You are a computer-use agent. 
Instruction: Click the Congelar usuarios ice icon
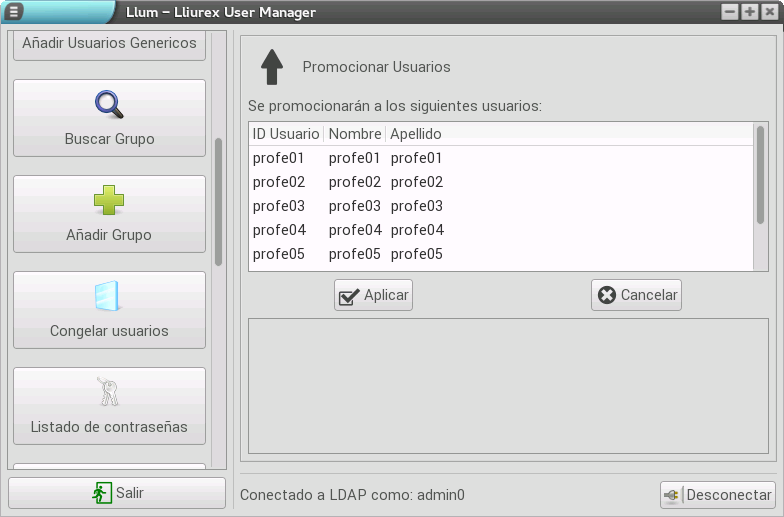tap(109, 296)
